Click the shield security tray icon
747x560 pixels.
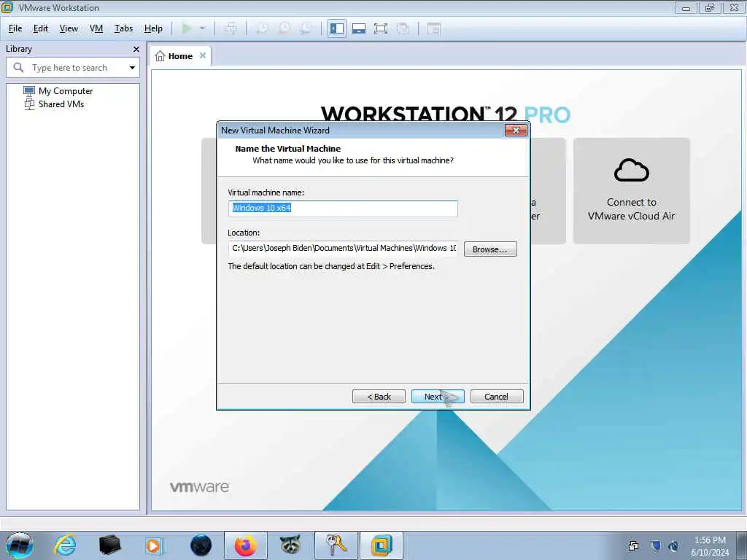(656, 545)
